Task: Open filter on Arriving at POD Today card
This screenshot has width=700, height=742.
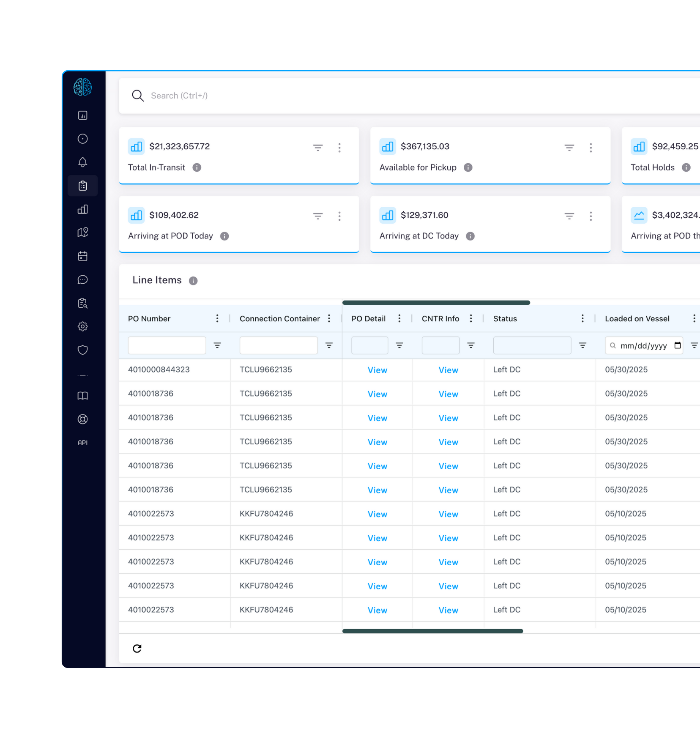Action: [318, 216]
